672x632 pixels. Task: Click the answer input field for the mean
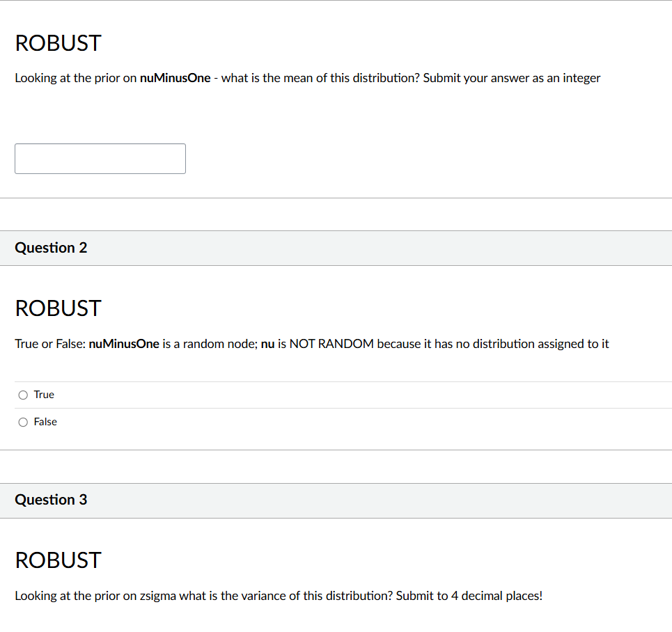click(x=100, y=159)
